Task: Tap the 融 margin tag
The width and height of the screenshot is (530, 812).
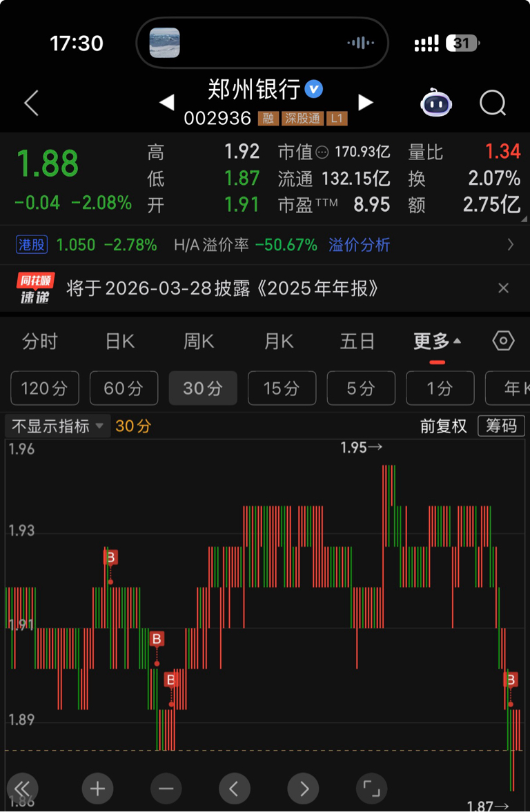Action: pos(268,119)
